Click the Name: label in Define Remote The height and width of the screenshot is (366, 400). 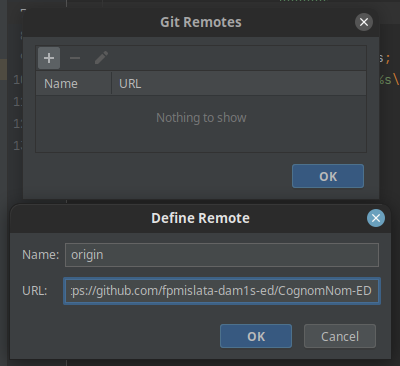pos(40,255)
